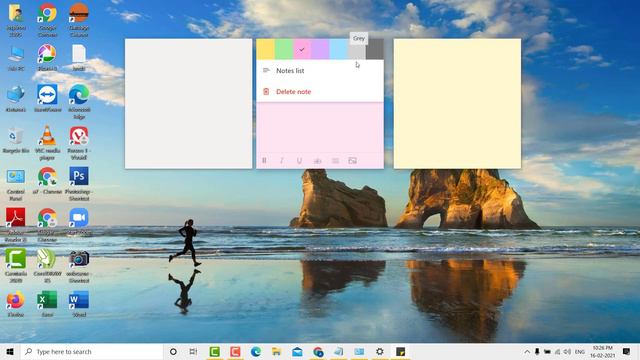Open Sticky Notes from the taskbar

coord(400,351)
